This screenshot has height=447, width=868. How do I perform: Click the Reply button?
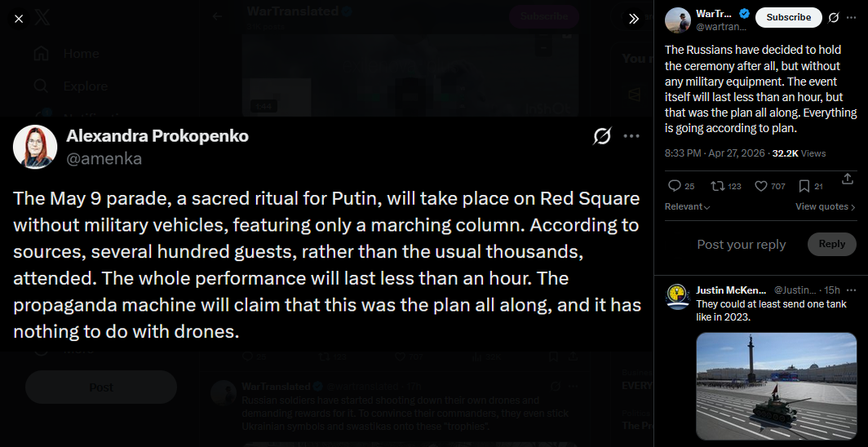click(832, 244)
